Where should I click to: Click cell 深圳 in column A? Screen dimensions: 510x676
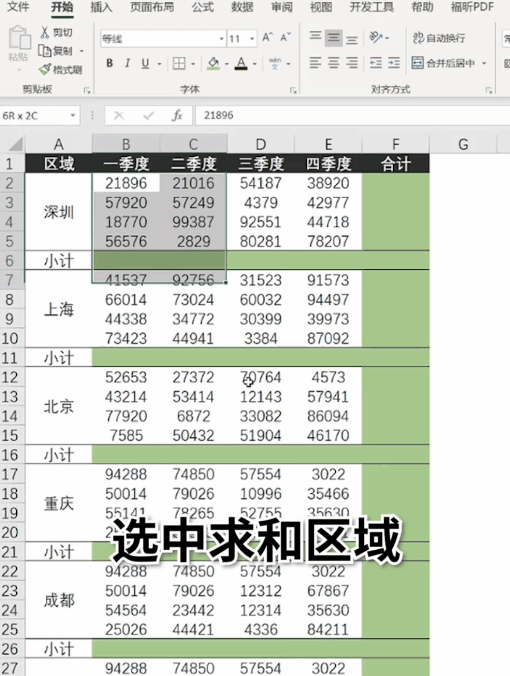(59, 212)
